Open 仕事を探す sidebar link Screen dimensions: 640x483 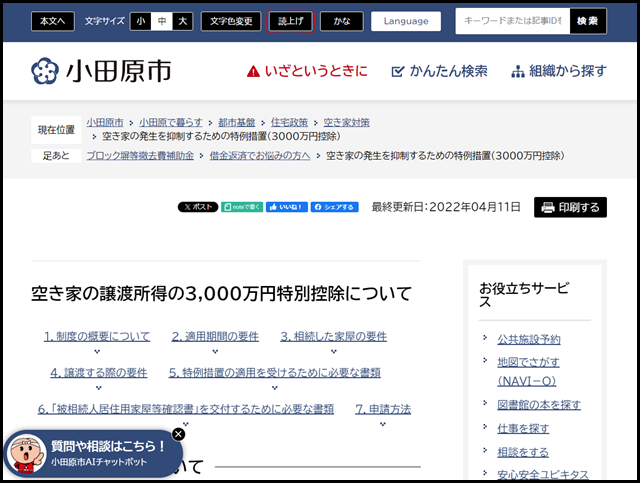tap(523, 428)
